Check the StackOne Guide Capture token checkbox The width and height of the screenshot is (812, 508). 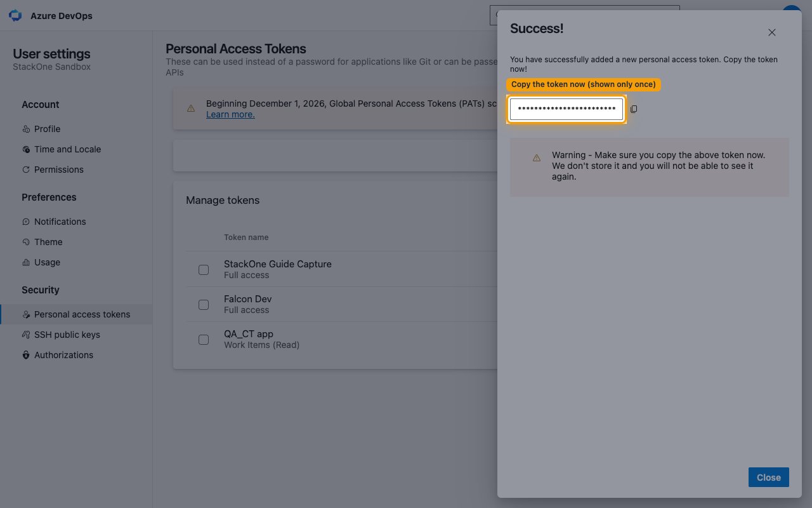[x=204, y=270]
